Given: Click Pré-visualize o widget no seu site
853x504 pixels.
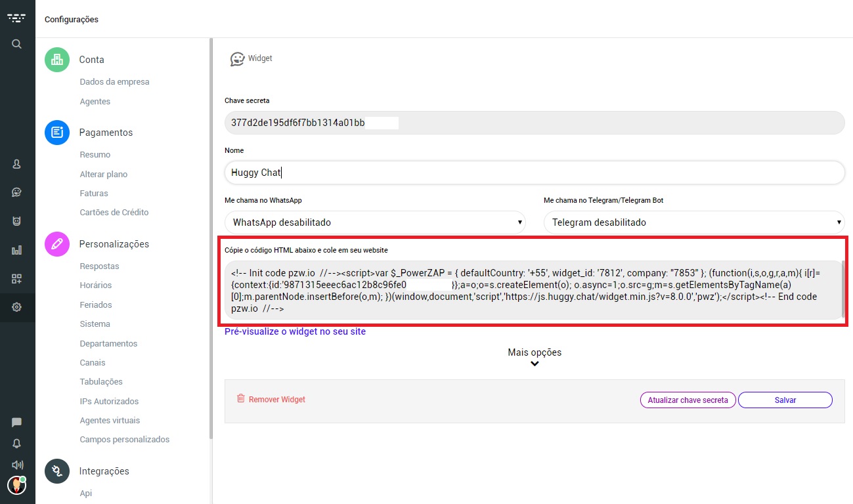Looking at the screenshot, I should (295, 331).
